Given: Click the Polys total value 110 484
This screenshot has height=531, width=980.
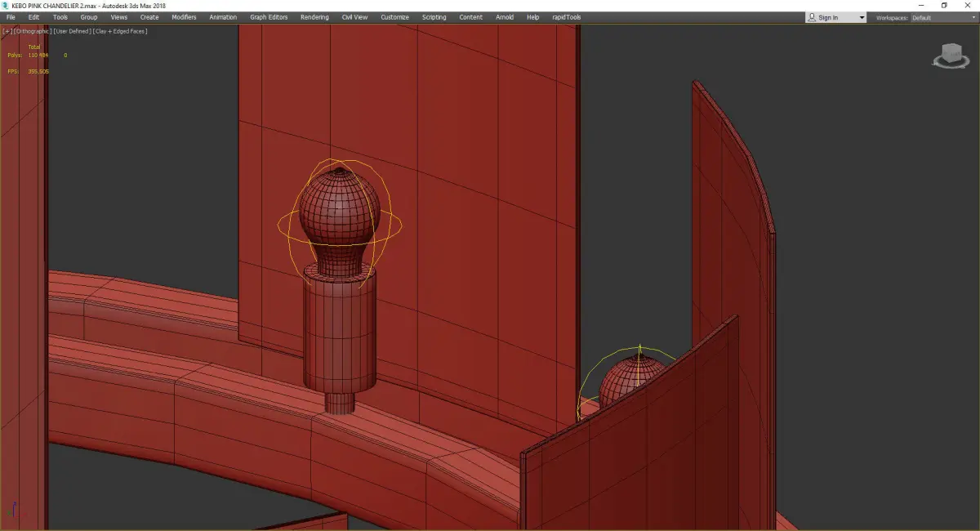Looking at the screenshot, I should coord(38,56).
